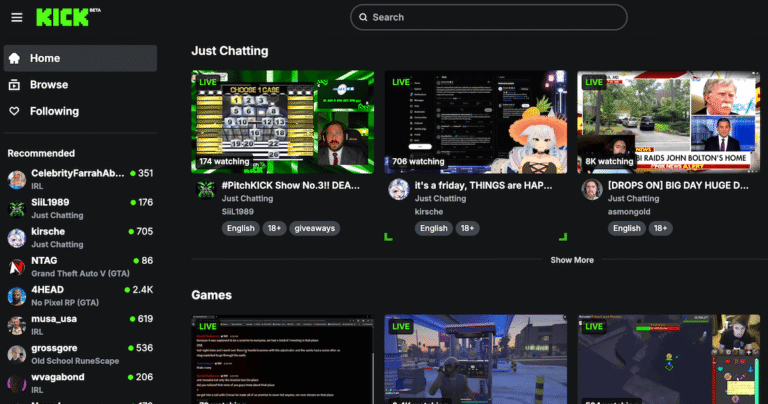Select English tag on kirsche card
Image resolution: width=768 pixels, height=404 pixels.
point(433,228)
